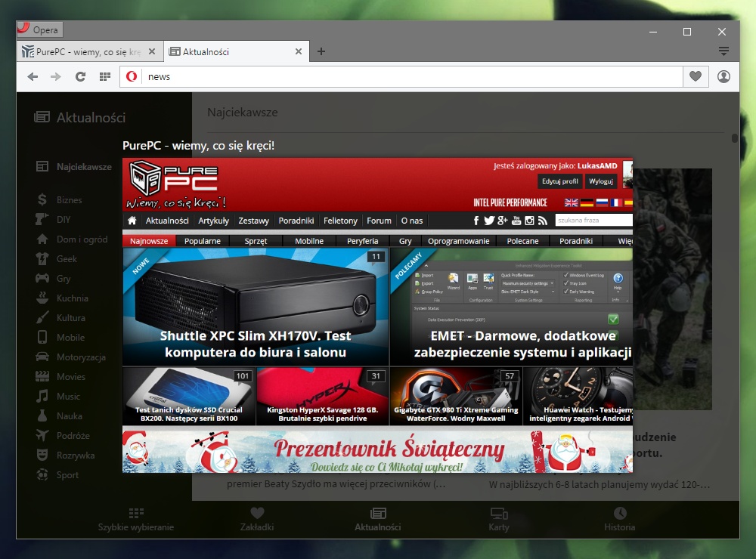Close the Aktualności tab
Viewport: 756px width, 559px height.
click(x=299, y=51)
